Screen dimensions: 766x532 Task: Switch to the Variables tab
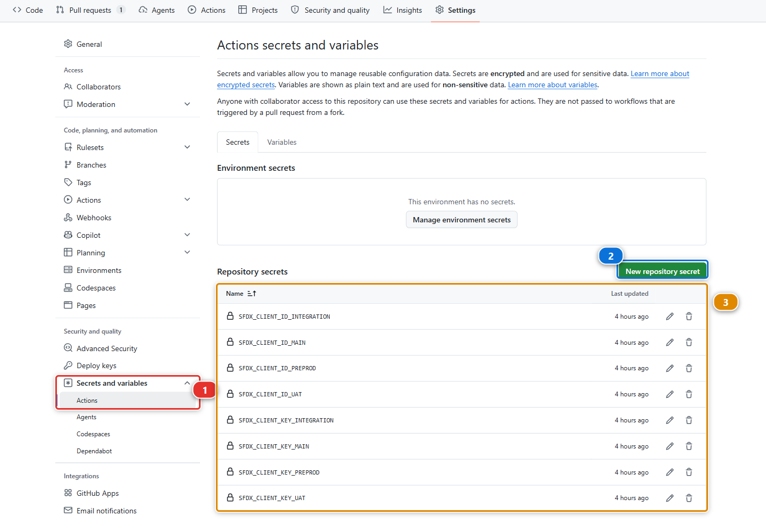(x=282, y=142)
